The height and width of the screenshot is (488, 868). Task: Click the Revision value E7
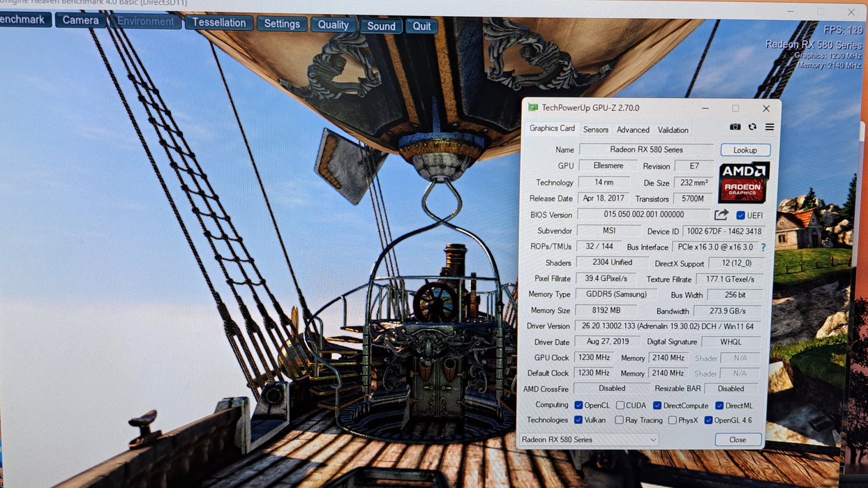pyautogui.click(x=694, y=166)
